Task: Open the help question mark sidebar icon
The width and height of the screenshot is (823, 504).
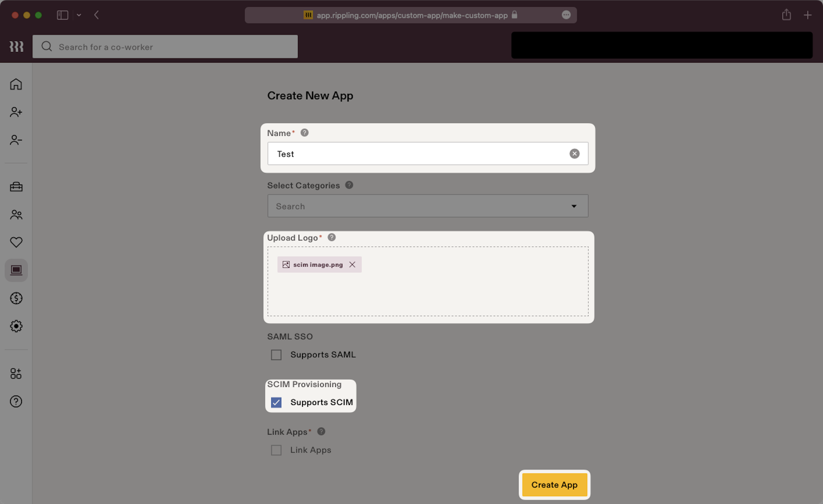Action: (16, 402)
